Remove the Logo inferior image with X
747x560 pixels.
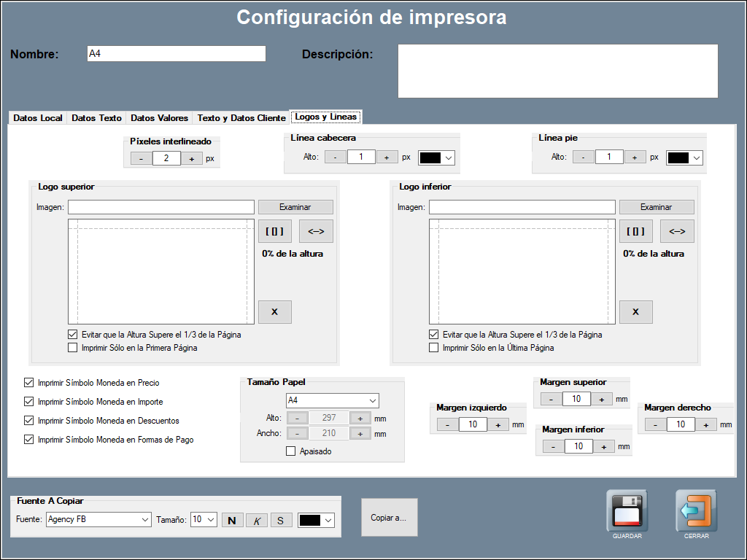pyautogui.click(x=636, y=311)
